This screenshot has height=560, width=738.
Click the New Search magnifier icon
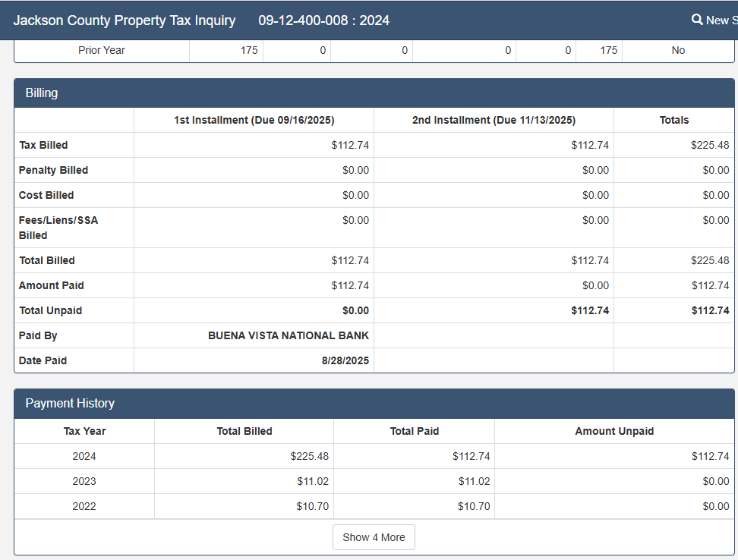697,20
